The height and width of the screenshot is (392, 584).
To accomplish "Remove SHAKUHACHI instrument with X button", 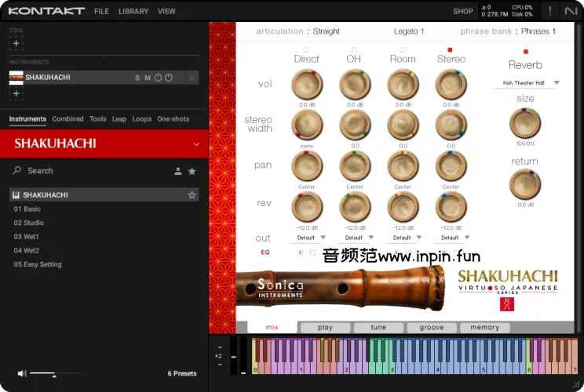I will [192, 78].
